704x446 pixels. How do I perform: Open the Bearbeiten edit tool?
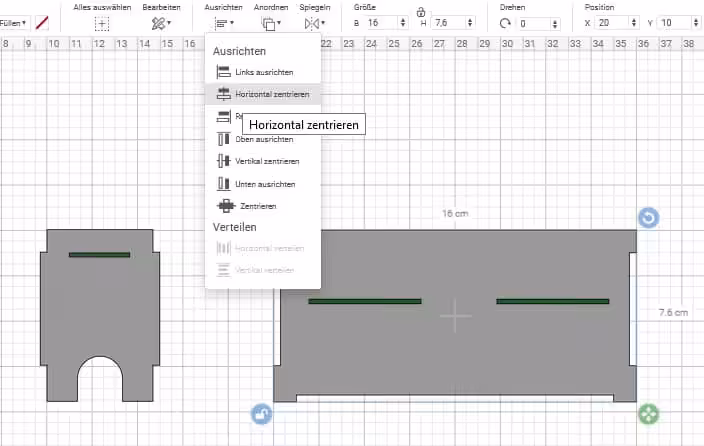point(160,22)
